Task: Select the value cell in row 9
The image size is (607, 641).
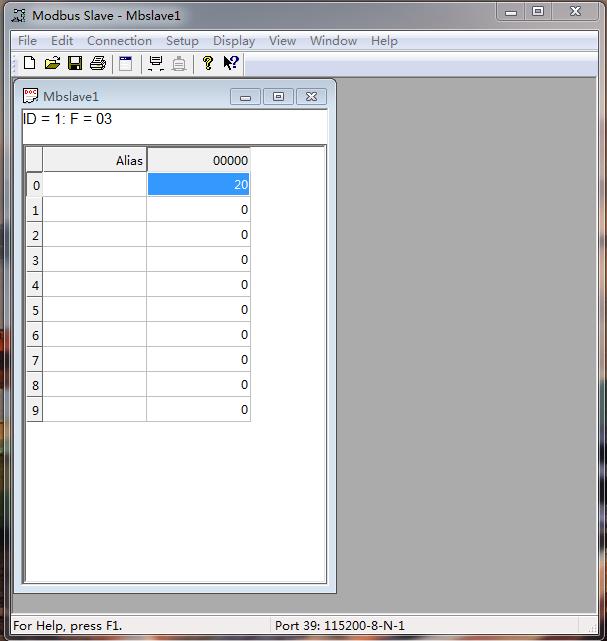Action: click(x=198, y=410)
